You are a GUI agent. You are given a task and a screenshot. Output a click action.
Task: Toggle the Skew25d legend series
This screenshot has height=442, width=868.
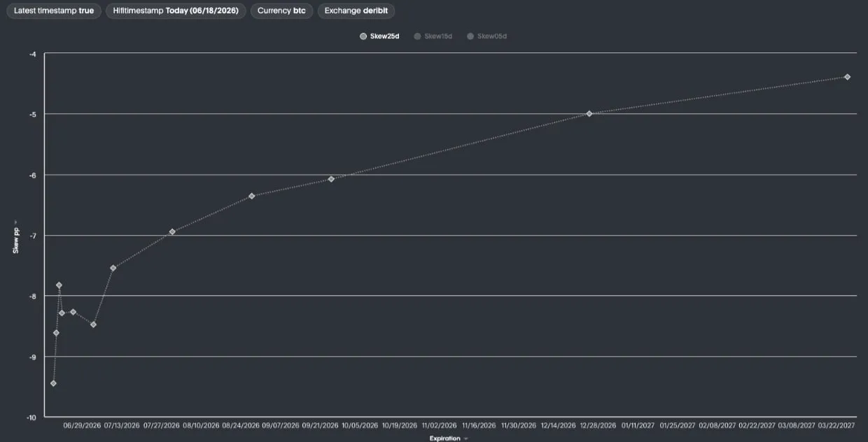tap(379, 36)
